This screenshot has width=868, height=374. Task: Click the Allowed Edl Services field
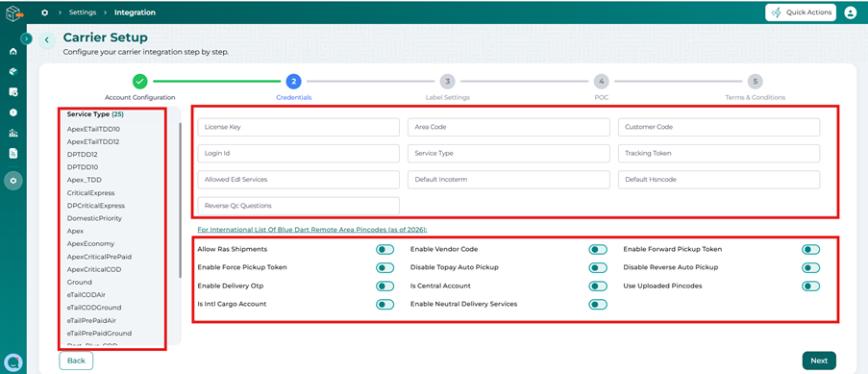[x=298, y=180]
